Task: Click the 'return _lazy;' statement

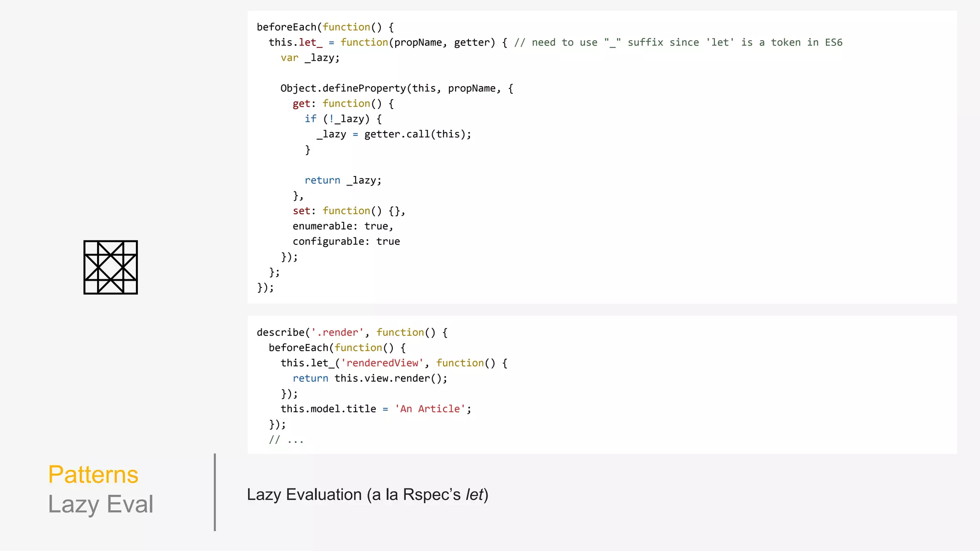Action: 343,180
